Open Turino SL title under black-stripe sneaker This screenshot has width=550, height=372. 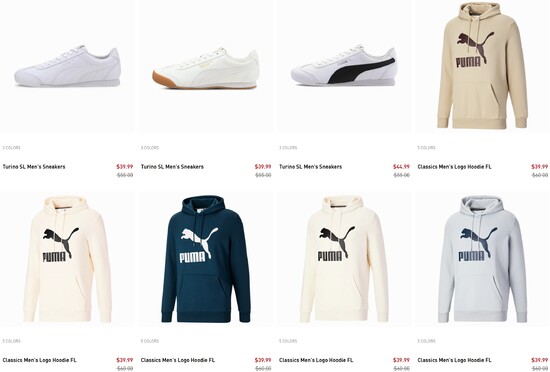pos(310,167)
